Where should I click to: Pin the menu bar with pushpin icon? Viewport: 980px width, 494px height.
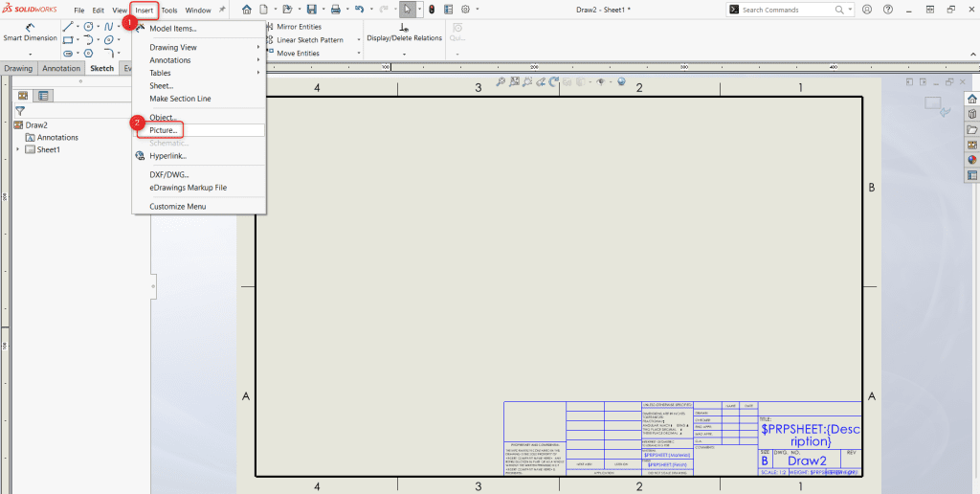click(222, 10)
